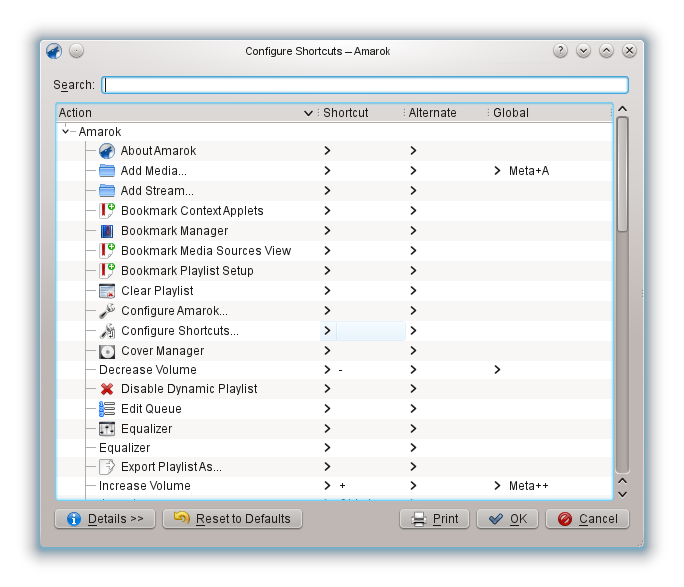Click the Meta++ global shortcut value
The width and height of the screenshot is (684, 587).
[529, 486]
